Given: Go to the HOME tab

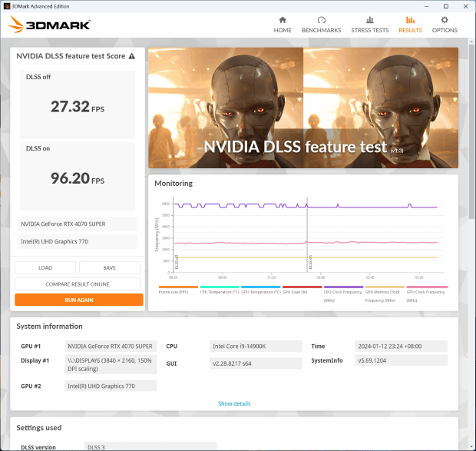Looking at the screenshot, I should pos(283,25).
